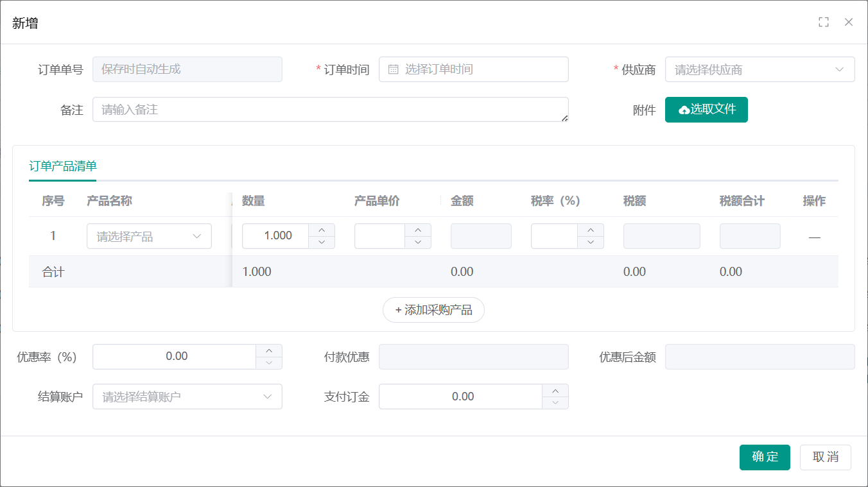Click the 数量 input showing 1.000
Screen dimensions: 868x487
[276, 236]
